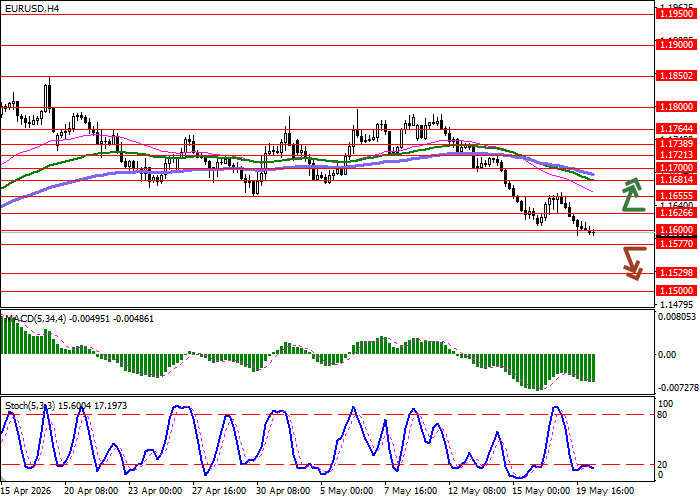Click the 5 May 00:00 time label
700x500 pixels.
pos(347,491)
